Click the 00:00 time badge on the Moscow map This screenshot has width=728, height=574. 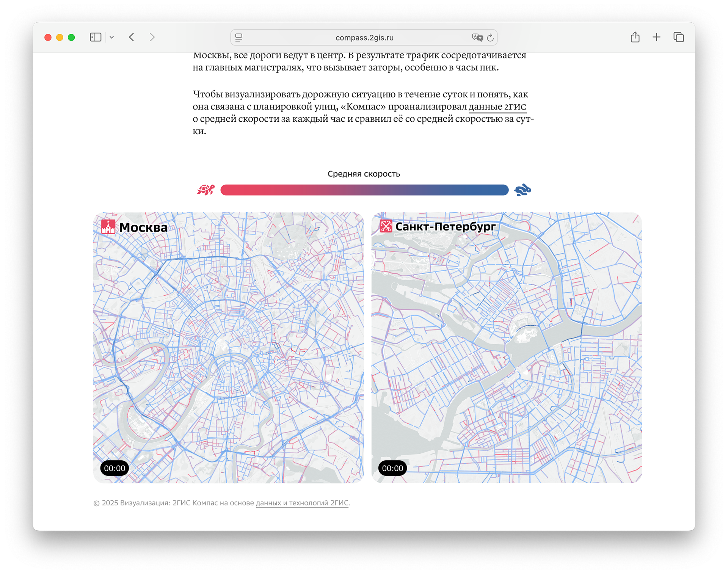115,468
